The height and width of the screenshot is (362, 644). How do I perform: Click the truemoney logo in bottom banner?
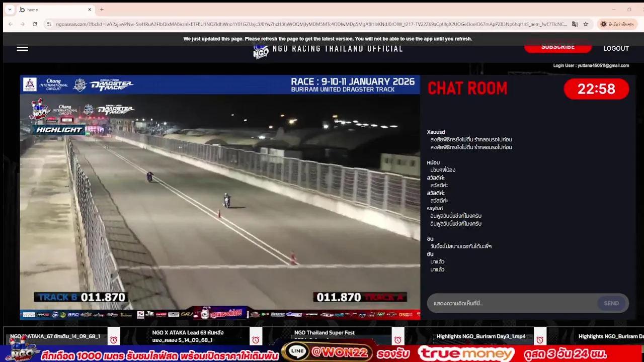[x=466, y=353]
